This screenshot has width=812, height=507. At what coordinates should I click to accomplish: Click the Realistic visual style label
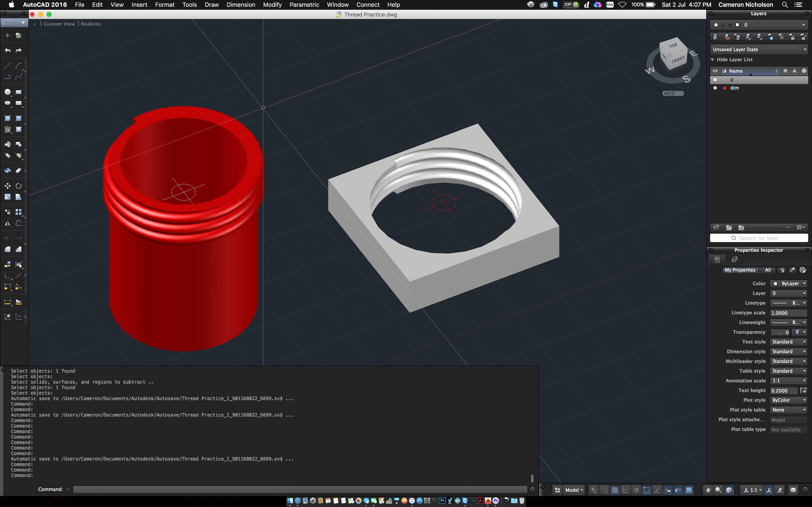click(91, 24)
